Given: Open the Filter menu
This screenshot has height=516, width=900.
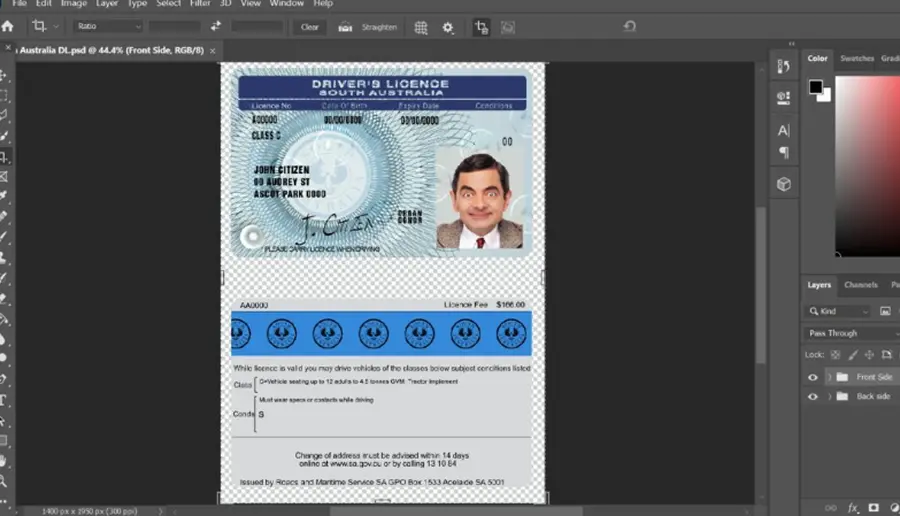Looking at the screenshot, I should point(200,3).
